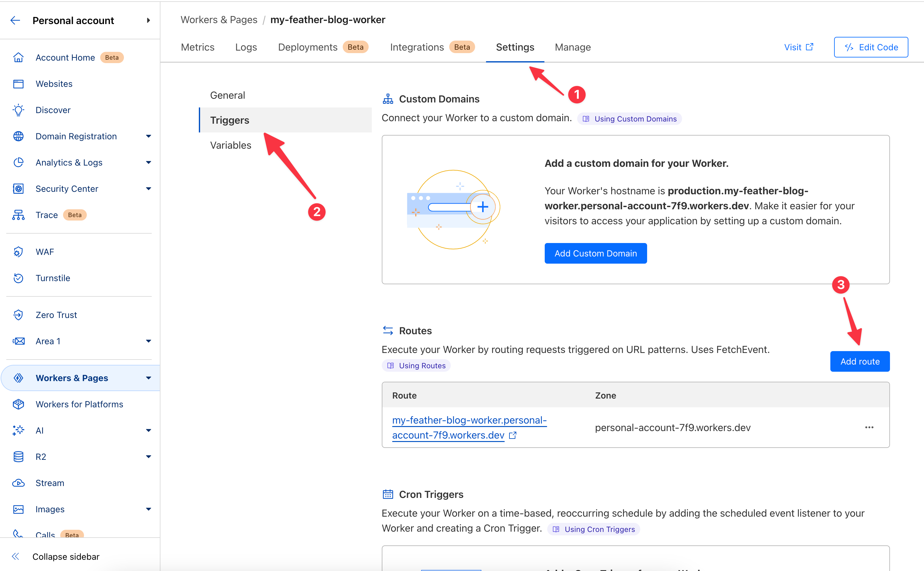Click the personal-account-7f9.workers.dev zone cell
Viewport: 924px width, 571px height.
[673, 428]
